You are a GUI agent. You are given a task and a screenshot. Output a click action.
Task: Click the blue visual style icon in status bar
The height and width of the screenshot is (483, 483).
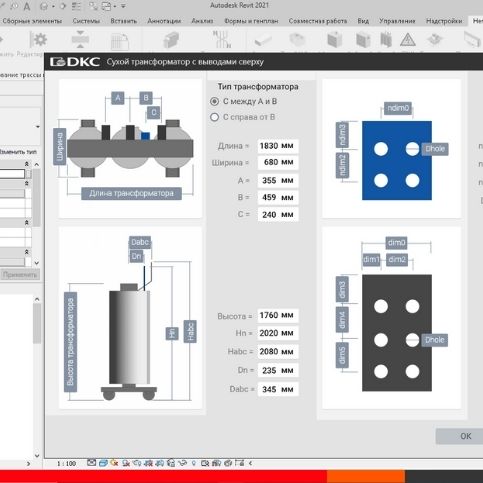[x=103, y=463]
